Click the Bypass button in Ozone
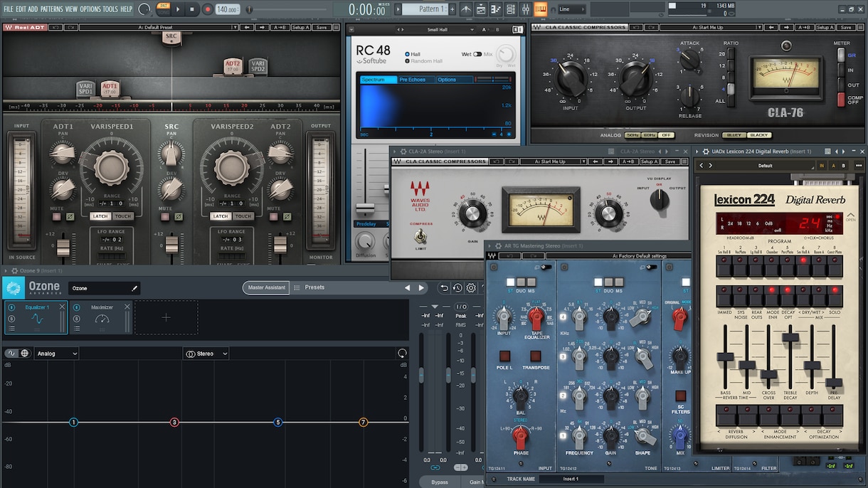This screenshot has width=868, height=488. [x=440, y=482]
